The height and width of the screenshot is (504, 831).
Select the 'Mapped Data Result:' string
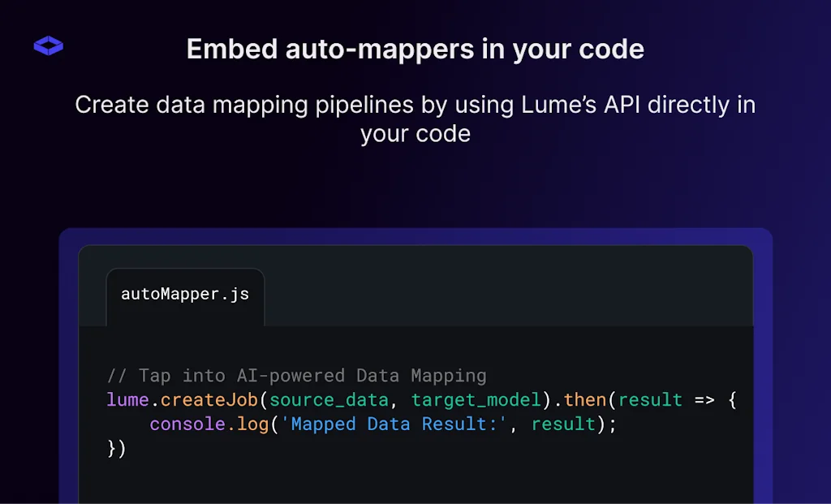pos(391,424)
